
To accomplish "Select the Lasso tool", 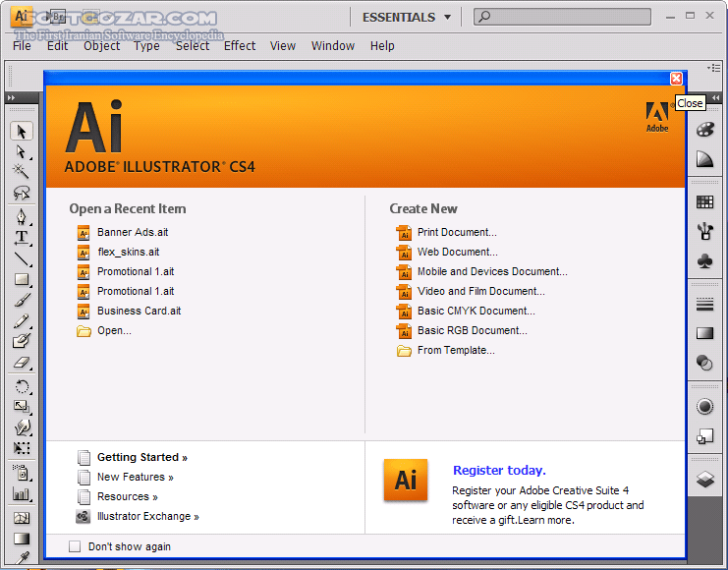I will pyautogui.click(x=22, y=192).
